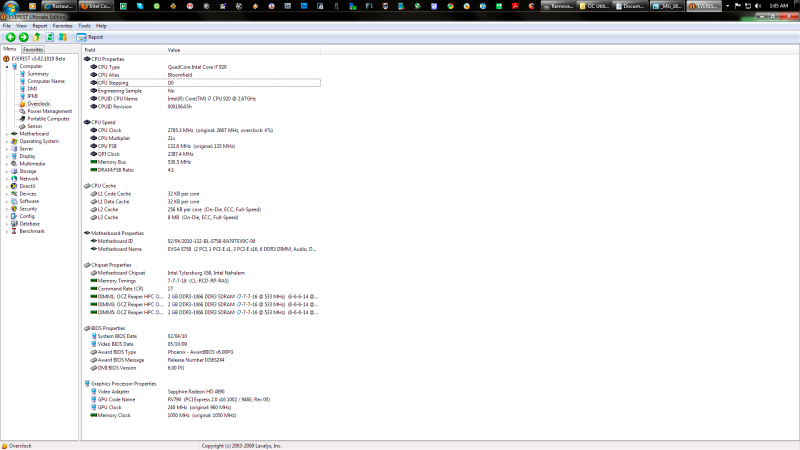Open the Favorites menu
The image size is (800, 450).
62,26
